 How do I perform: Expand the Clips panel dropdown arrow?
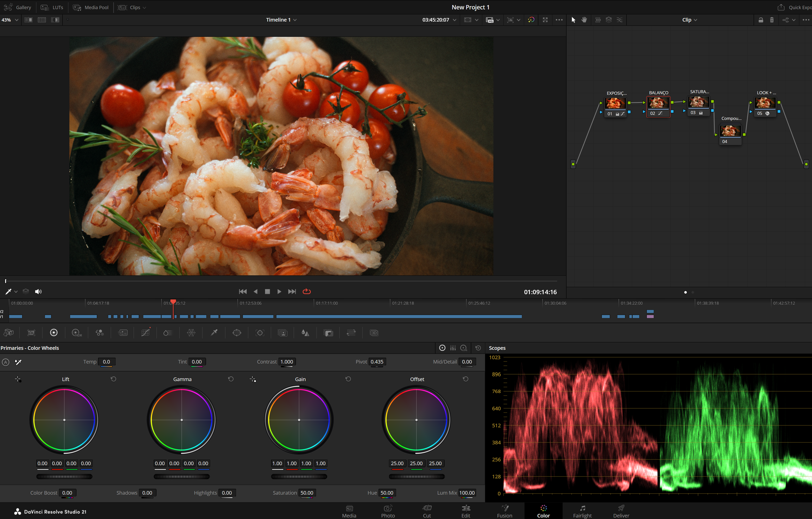pyautogui.click(x=145, y=7)
